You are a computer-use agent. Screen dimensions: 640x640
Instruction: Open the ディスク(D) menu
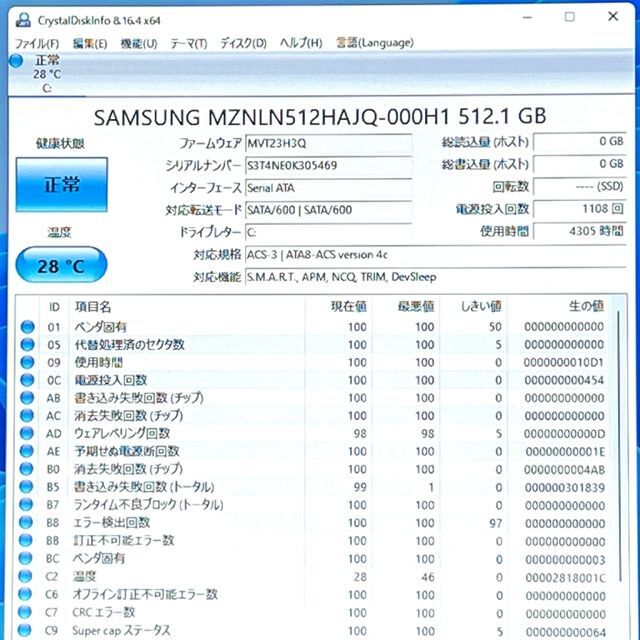pyautogui.click(x=243, y=43)
